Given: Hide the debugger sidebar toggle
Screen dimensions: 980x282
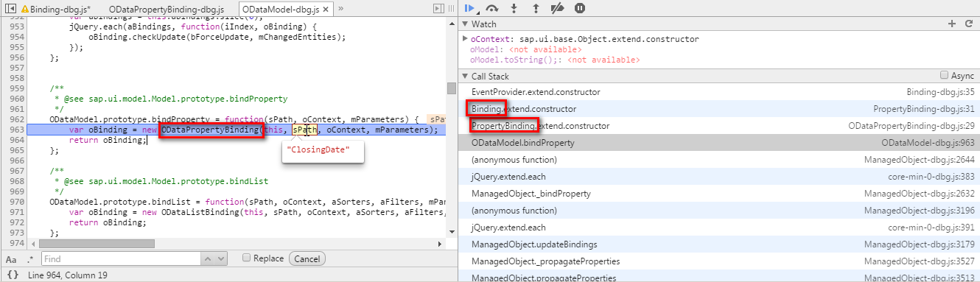Looking at the screenshot, I should tap(439, 8).
